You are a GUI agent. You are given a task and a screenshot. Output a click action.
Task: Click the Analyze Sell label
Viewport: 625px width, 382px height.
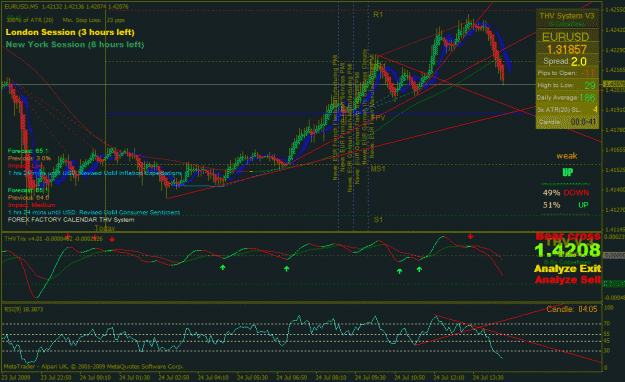click(568, 280)
